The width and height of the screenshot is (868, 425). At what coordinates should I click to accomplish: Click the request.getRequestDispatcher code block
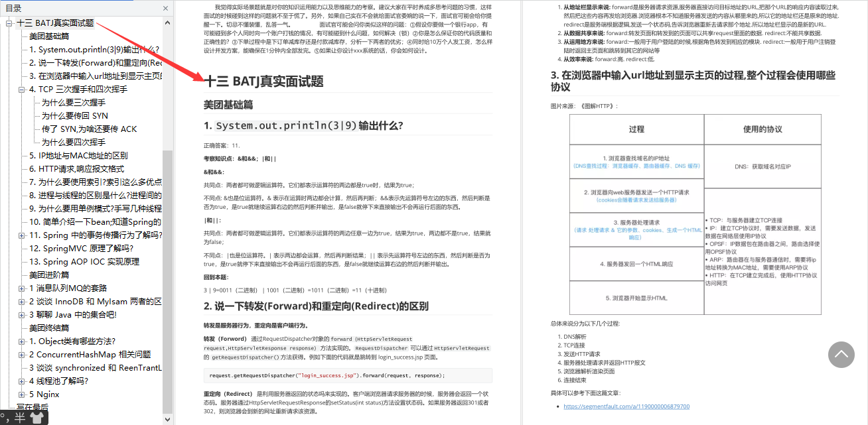coord(348,375)
